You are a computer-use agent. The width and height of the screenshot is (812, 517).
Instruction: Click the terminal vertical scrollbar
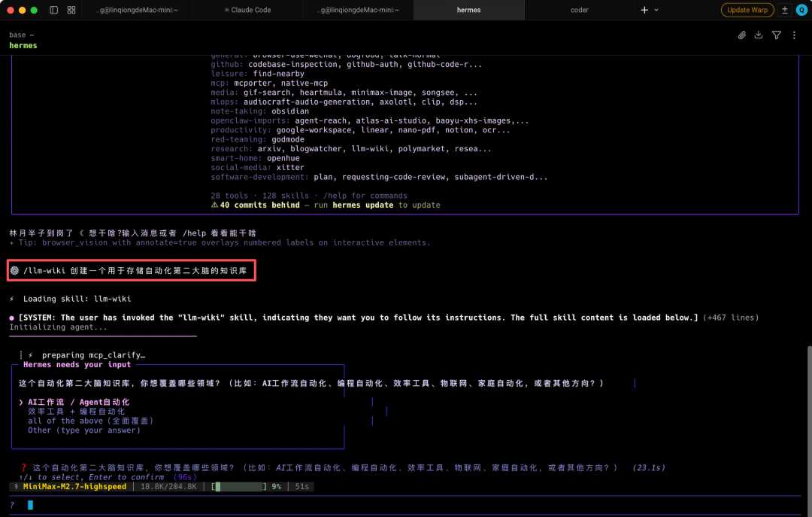click(x=809, y=430)
